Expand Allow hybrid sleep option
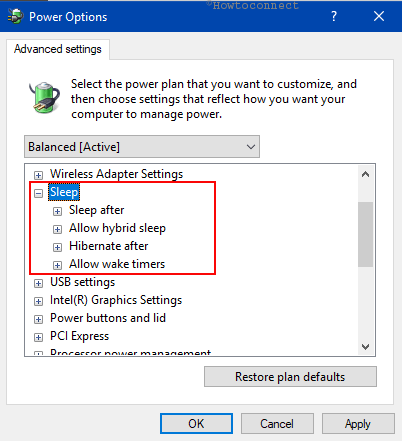The width and height of the screenshot is (402, 441). click(57, 229)
